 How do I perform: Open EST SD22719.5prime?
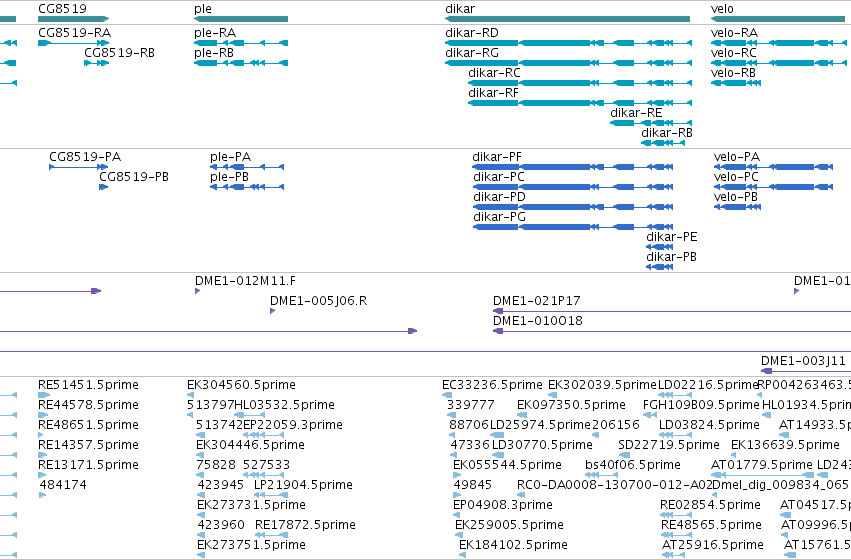pyautogui.click(x=624, y=455)
